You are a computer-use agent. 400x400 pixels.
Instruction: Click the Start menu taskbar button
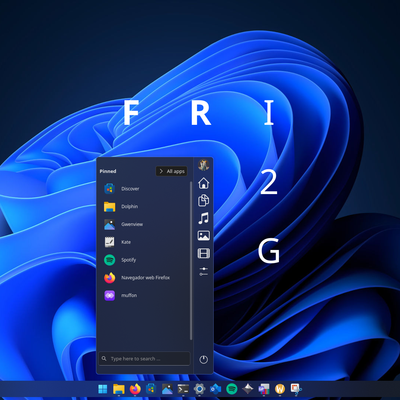[103, 389]
